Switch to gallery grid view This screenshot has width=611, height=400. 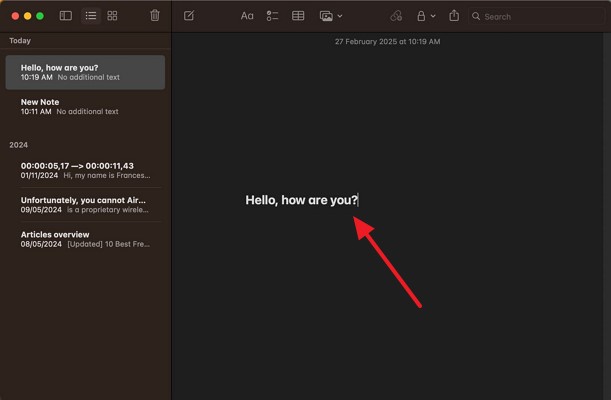(112, 16)
